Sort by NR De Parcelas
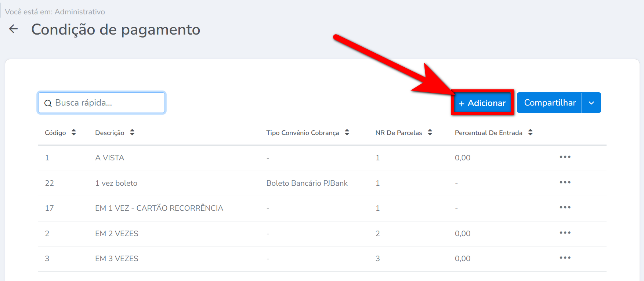644x281 pixels. click(430, 132)
